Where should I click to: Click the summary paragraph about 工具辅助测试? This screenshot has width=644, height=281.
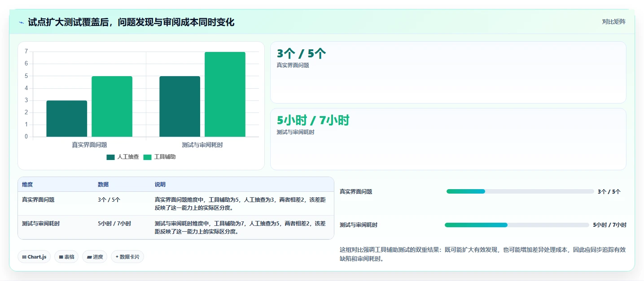click(482, 254)
